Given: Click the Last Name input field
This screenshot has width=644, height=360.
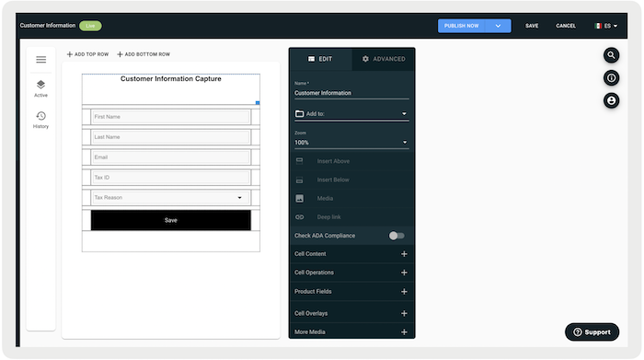Looking at the screenshot, I should click(x=170, y=137).
